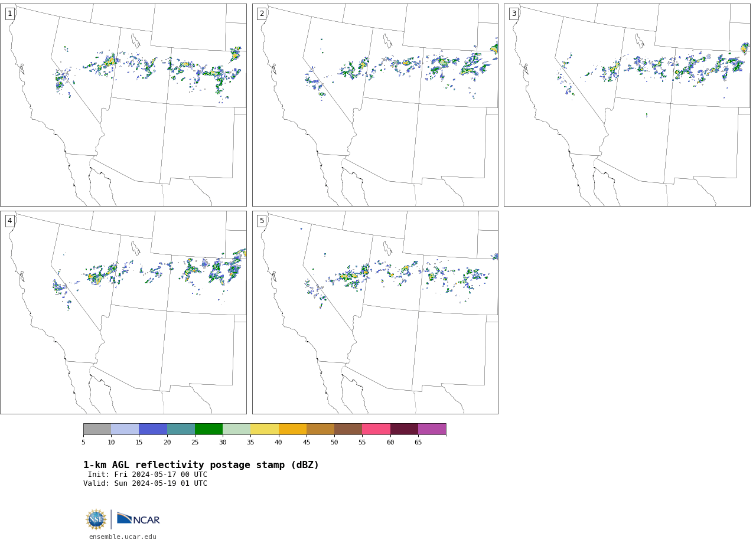Click the NSF logo
This screenshot has width=756, height=543.
coord(96,519)
